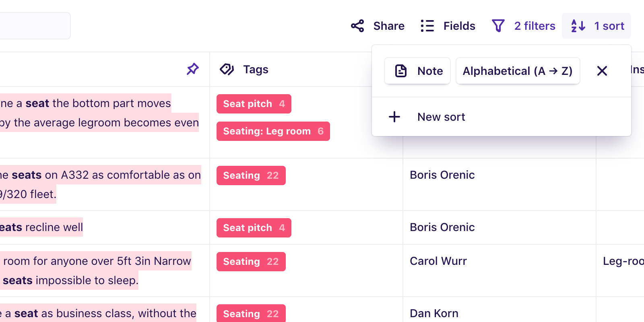
Task: Open the Alphabetical (A → Z) dropdown
Action: [x=518, y=71]
